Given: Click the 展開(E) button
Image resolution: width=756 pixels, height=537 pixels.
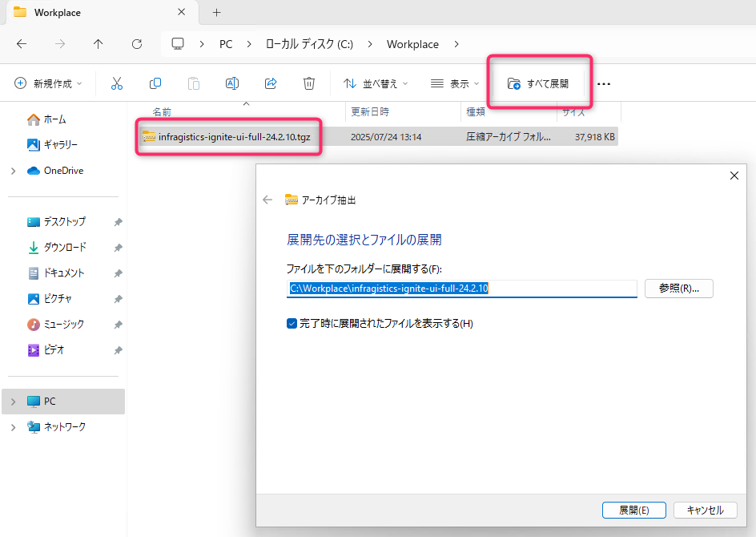Looking at the screenshot, I should [x=634, y=510].
